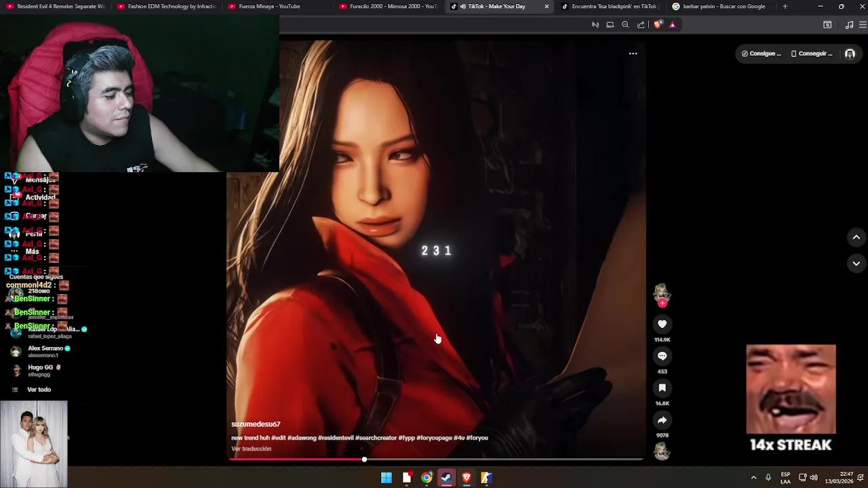Switch to 'Furacão 2000 - Mimosa 2000' tab
This screenshot has height=488, width=868.
click(389, 6)
